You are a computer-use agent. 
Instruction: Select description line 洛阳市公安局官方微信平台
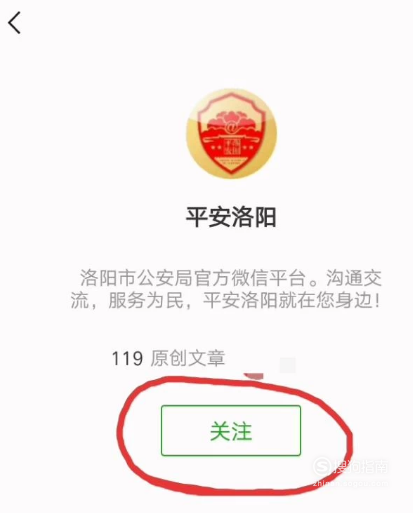point(193,278)
